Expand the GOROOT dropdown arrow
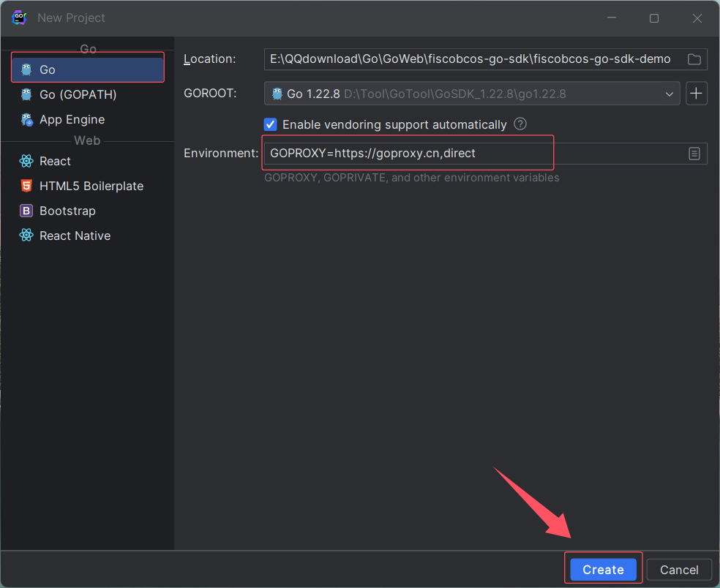720x588 pixels. click(x=669, y=94)
